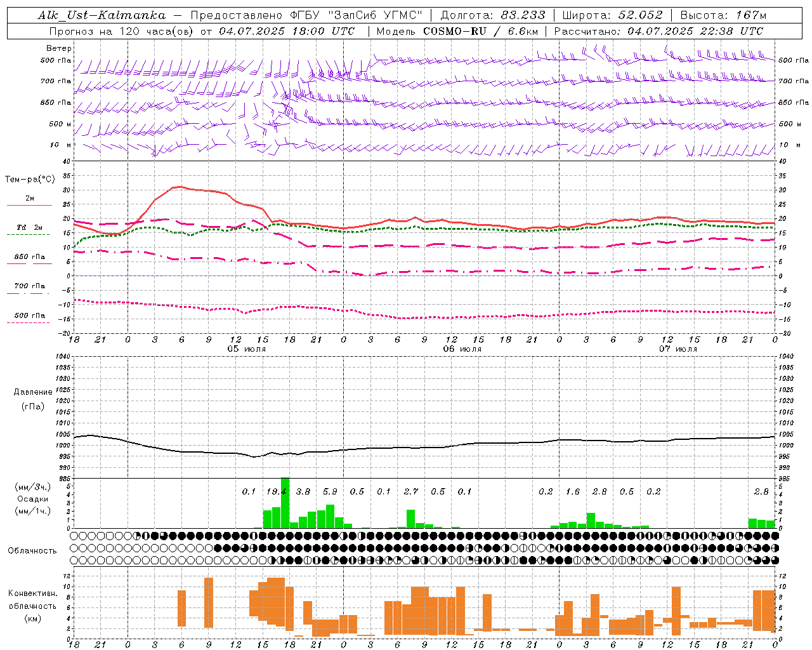
Task: Click the Высота: 167м elevation text
Action: pyautogui.click(x=723, y=15)
